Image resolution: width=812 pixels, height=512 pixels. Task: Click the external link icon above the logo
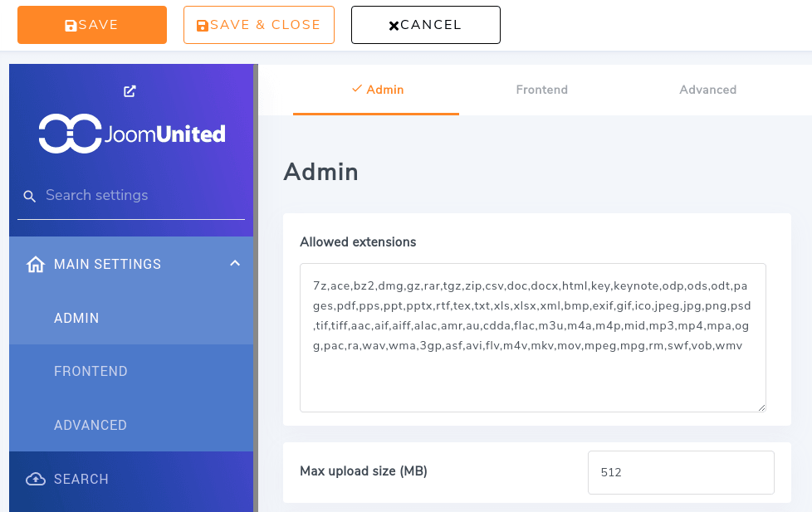coord(130,91)
